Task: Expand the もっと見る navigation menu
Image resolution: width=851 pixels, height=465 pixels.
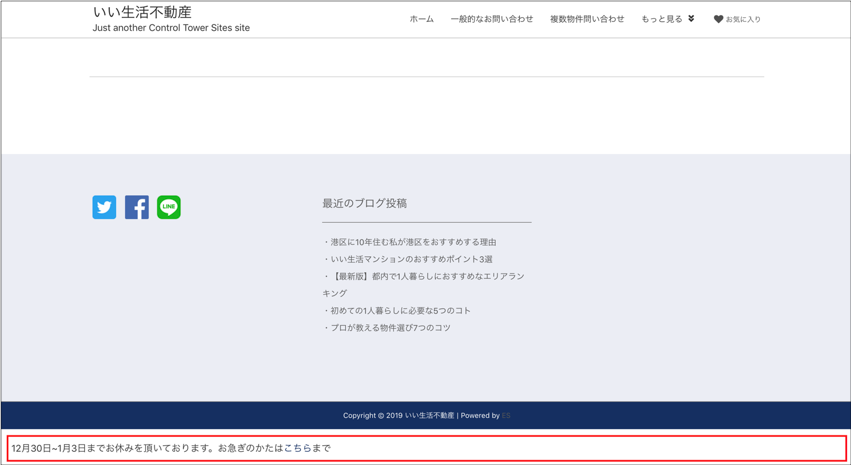Action: [x=662, y=19]
